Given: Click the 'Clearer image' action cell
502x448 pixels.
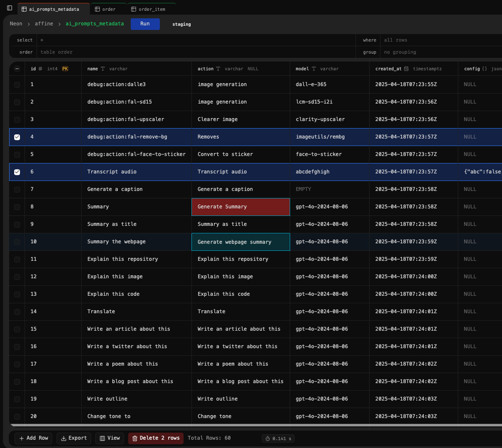Looking at the screenshot, I should point(241,119).
